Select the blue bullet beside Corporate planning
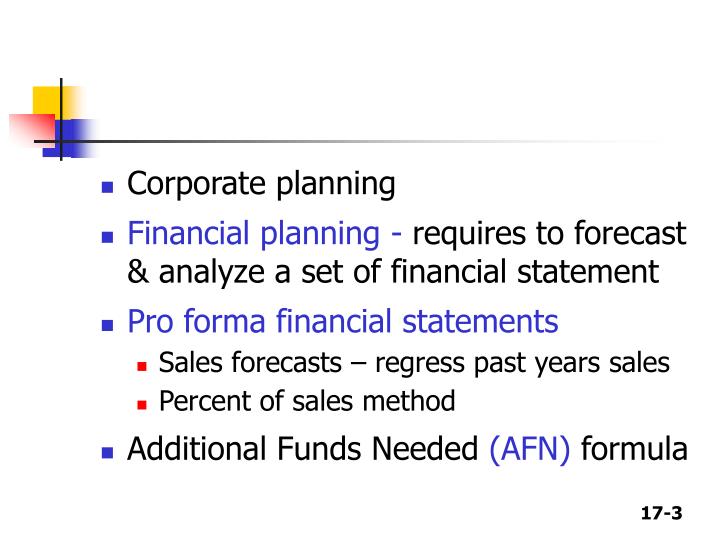This screenshot has width=720, height=540. click(107, 187)
